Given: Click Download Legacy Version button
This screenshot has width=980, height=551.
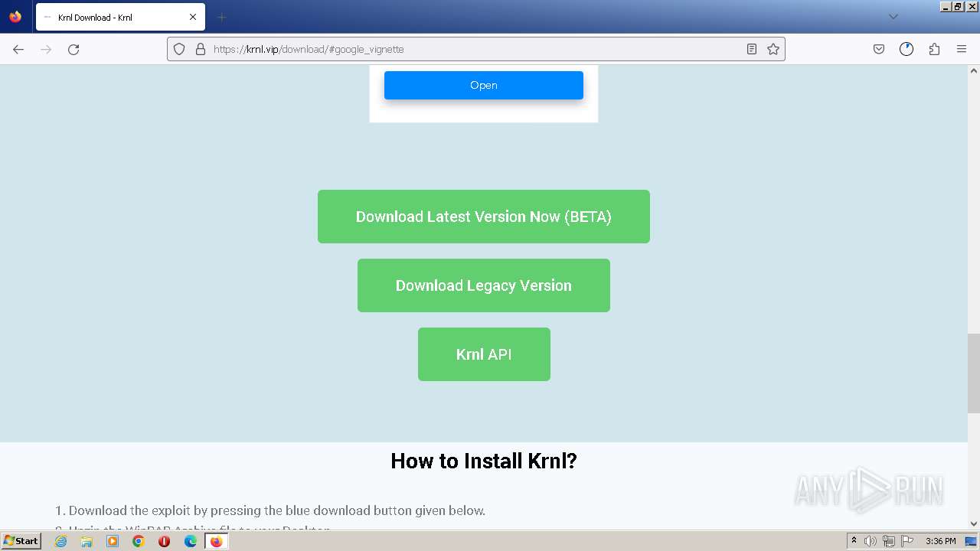Looking at the screenshot, I should pos(484,285).
